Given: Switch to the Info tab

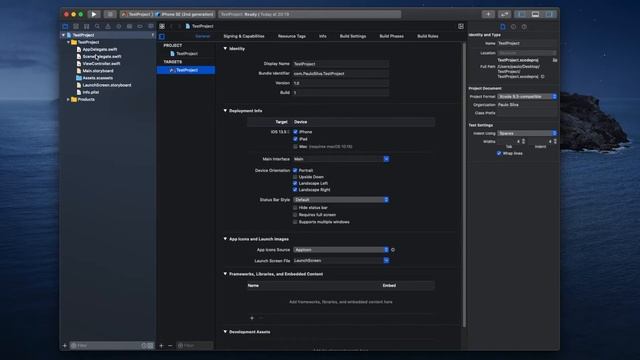Looking at the screenshot, I should click(x=322, y=36).
